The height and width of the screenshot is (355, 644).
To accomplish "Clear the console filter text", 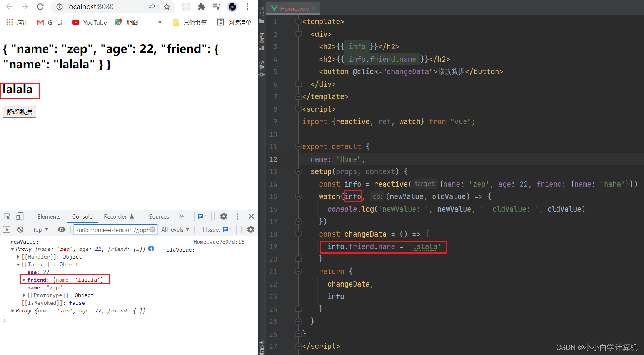I will click(153, 229).
